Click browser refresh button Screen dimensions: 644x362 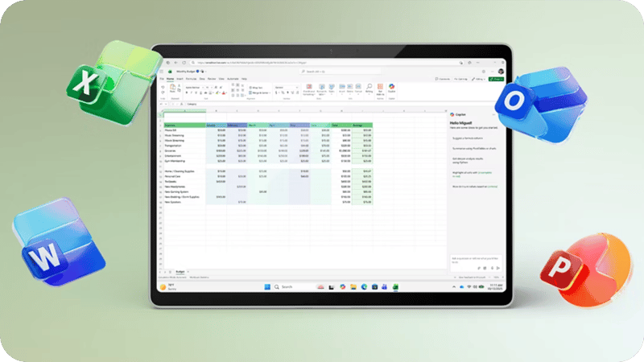click(x=184, y=63)
